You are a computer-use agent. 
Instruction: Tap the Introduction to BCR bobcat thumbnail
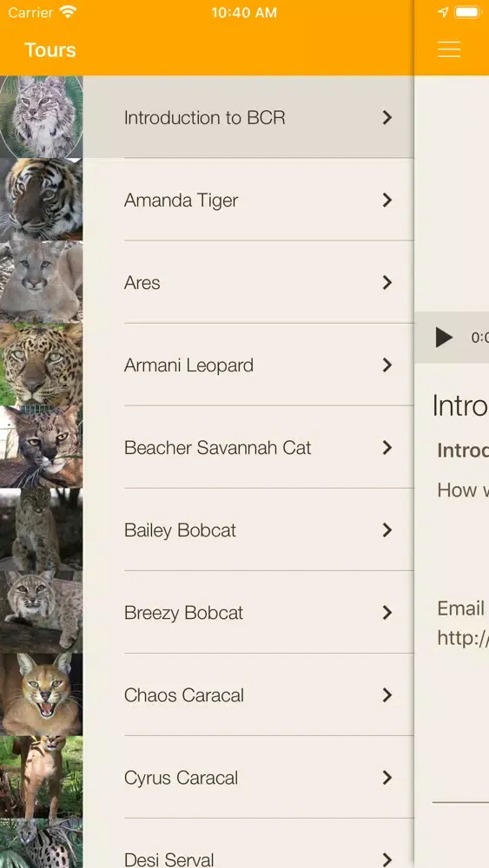pos(42,117)
